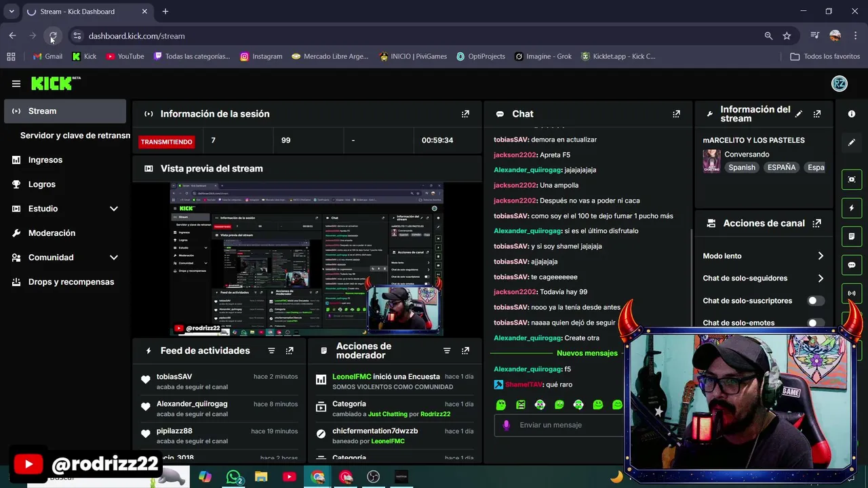Pop out the Feed de actividades panel

pos(290,350)
